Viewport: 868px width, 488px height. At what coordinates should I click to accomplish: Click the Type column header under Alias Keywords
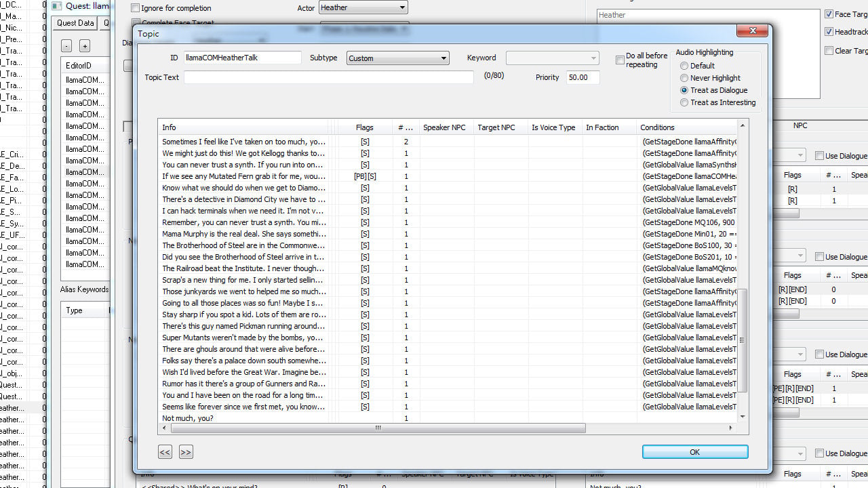84,310
